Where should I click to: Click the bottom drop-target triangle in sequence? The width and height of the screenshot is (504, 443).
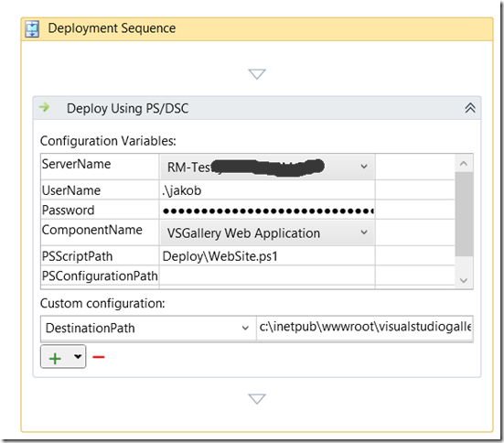click(257, 399)
